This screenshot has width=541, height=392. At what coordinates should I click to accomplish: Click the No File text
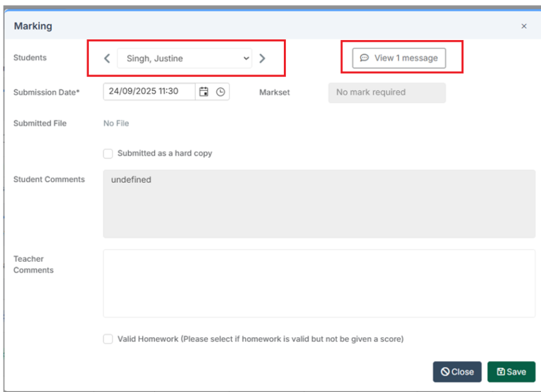pyautogui.click(x=116, y=123)
